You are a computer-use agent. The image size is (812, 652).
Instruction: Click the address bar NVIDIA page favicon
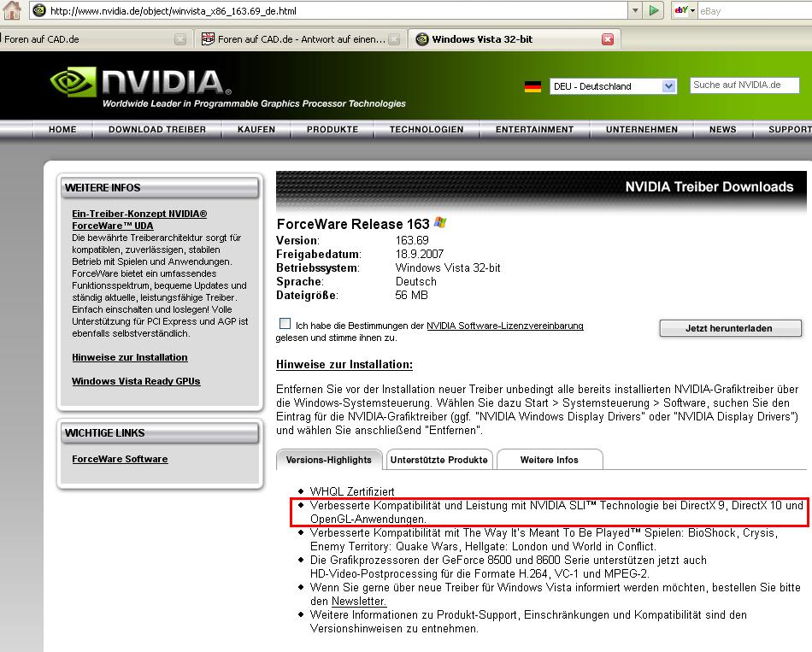[x=39, y=10]
